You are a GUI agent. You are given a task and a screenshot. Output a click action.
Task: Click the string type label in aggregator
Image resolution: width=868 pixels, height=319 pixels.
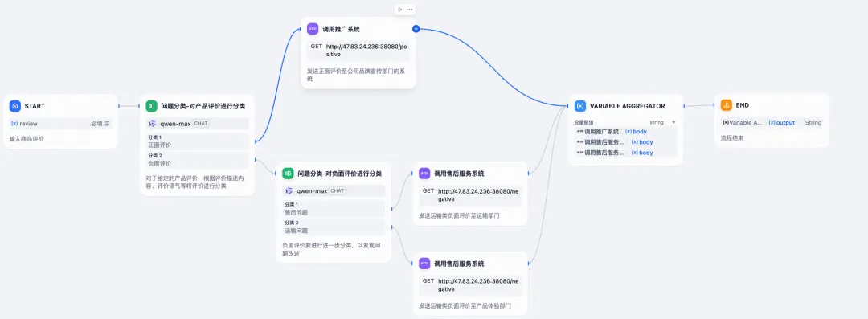click(x=657, y=122)
